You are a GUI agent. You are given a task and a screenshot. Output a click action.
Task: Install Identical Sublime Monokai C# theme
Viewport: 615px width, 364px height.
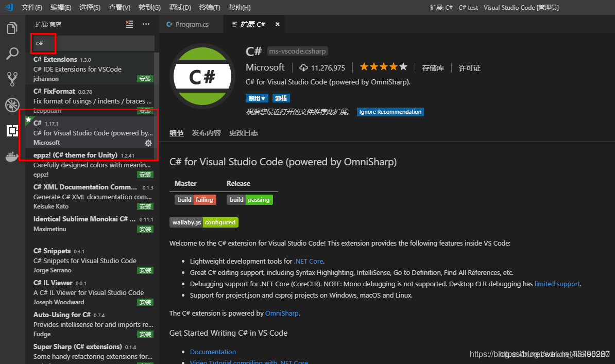pyautogui.click(x=145, y=229)
